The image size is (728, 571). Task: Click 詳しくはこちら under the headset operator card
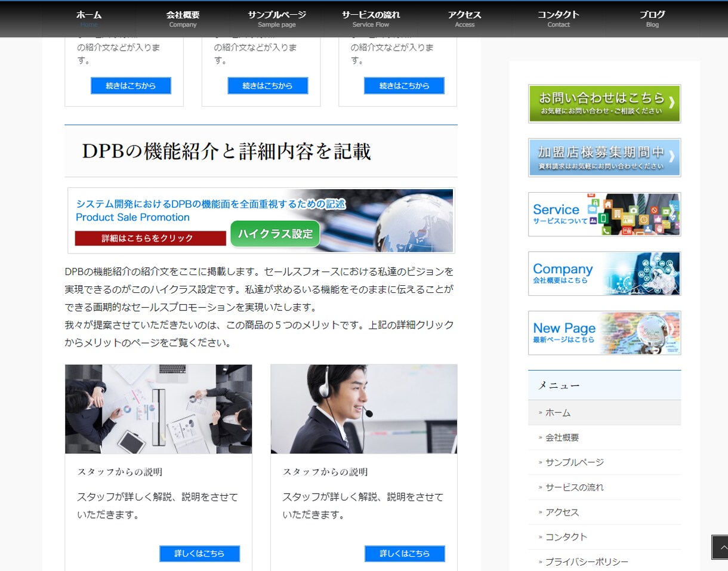point(405,554)
